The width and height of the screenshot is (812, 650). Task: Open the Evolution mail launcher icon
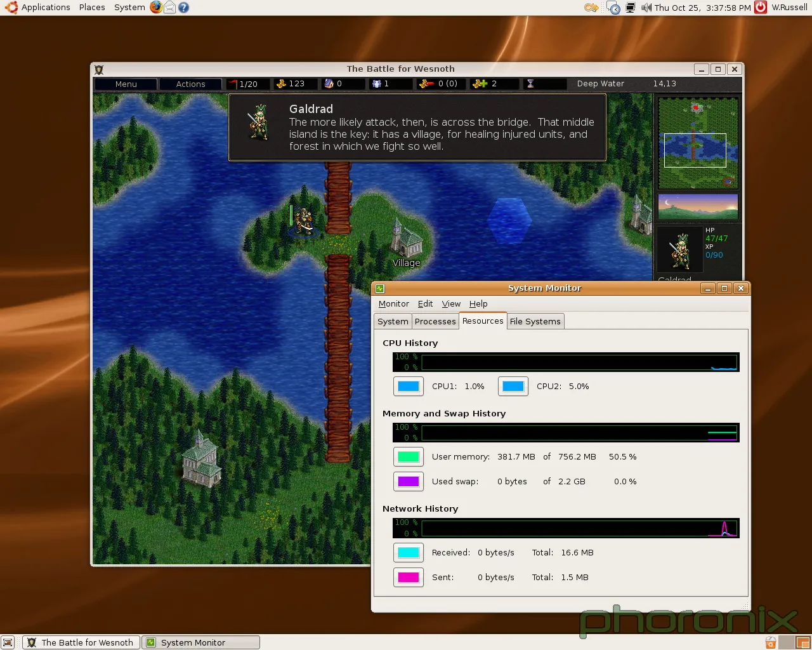coord(170,7)
